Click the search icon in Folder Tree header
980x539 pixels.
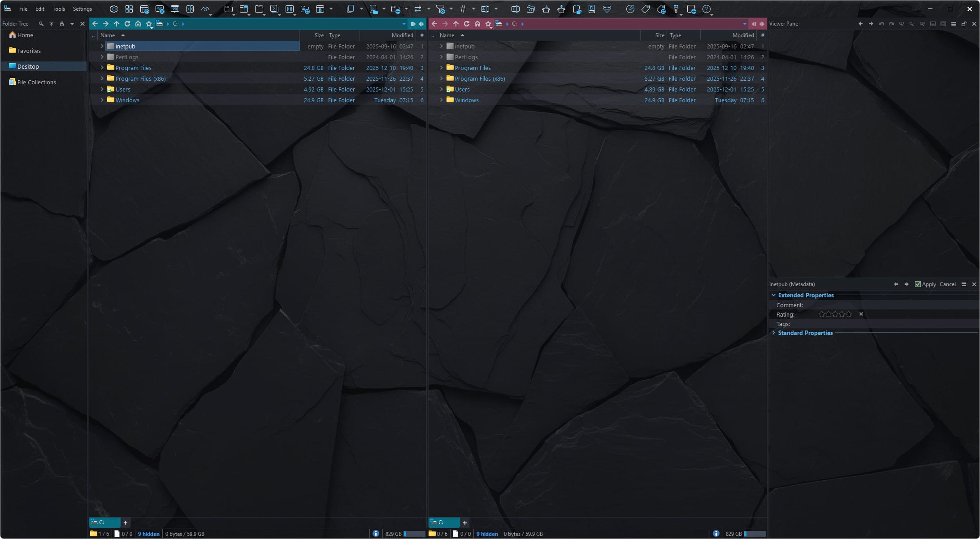point(41,24)
